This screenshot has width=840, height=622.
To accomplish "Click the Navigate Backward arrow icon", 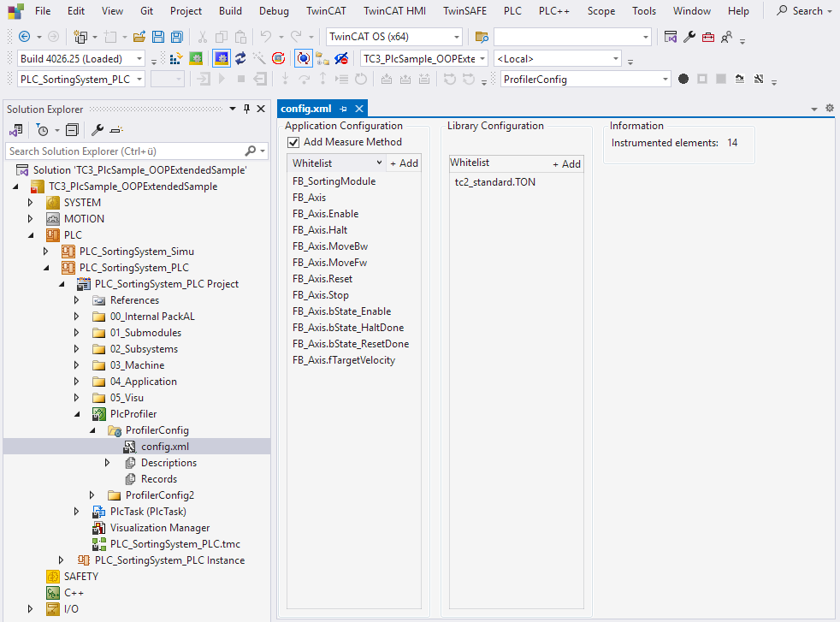I will 24,37.
